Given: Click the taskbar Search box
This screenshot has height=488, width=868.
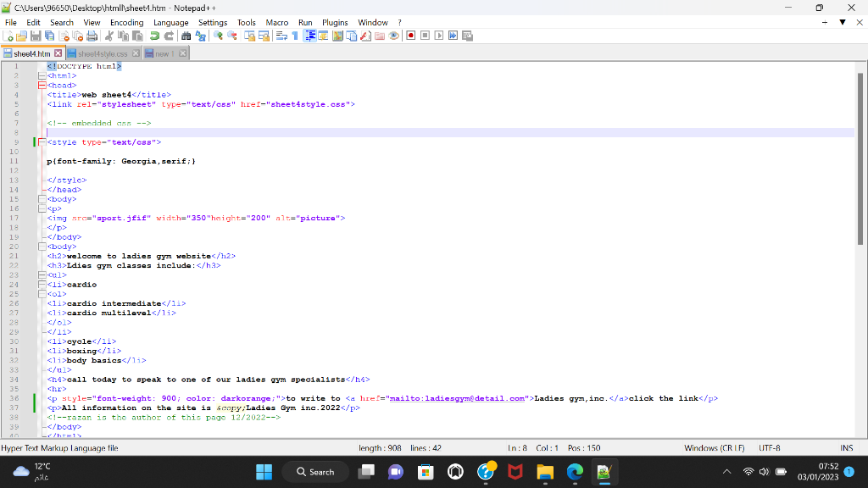Looking at the screenshot, I should [x=315, y=472].
